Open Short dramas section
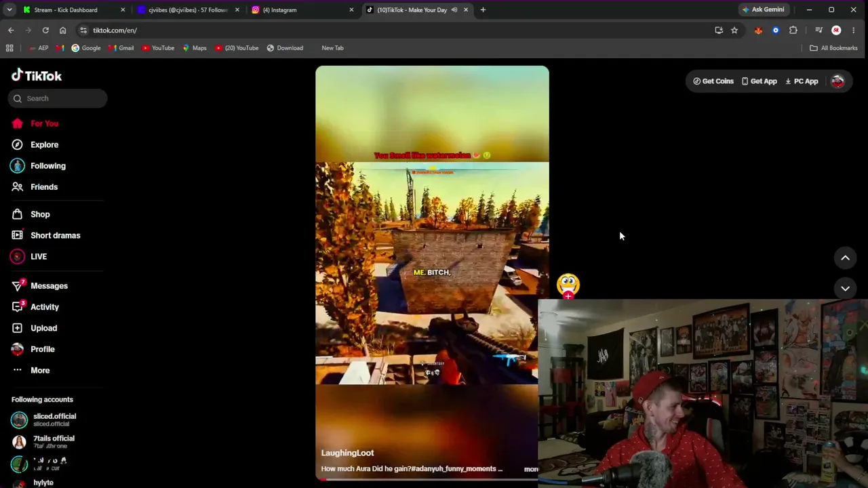 click(45, 235)
